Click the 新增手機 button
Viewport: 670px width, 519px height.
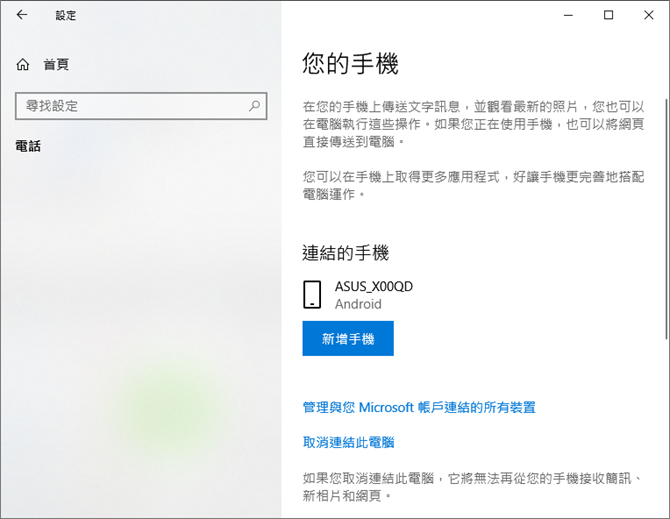[x=348, y=338]
